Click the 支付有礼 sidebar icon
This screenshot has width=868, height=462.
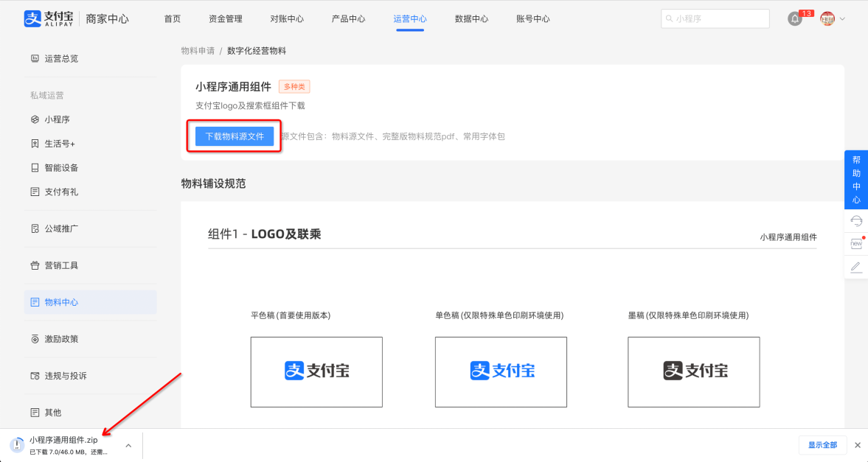click(35, 192)
